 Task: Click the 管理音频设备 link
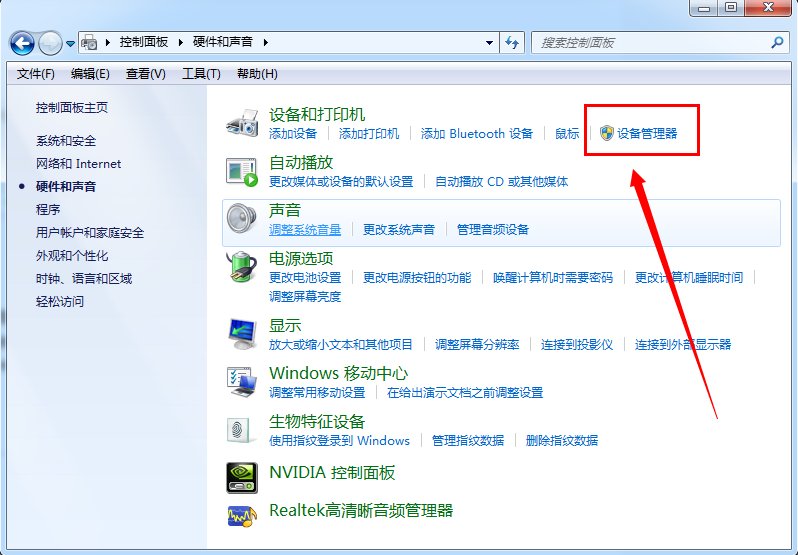[493, 229]
